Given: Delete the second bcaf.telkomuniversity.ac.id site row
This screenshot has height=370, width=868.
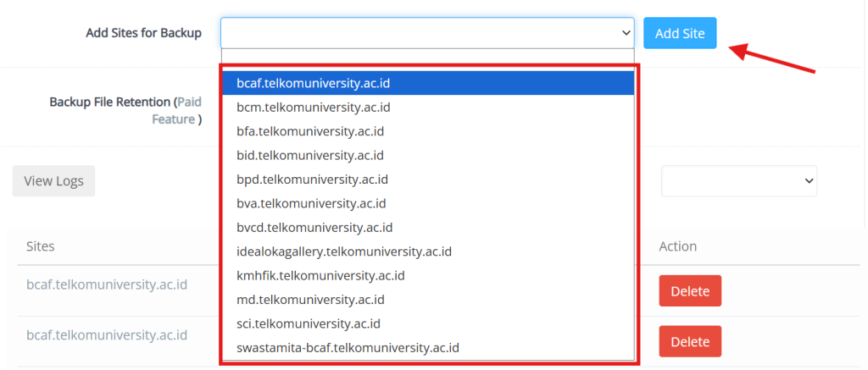Looking at the screenshot, I should coord(690,341).
